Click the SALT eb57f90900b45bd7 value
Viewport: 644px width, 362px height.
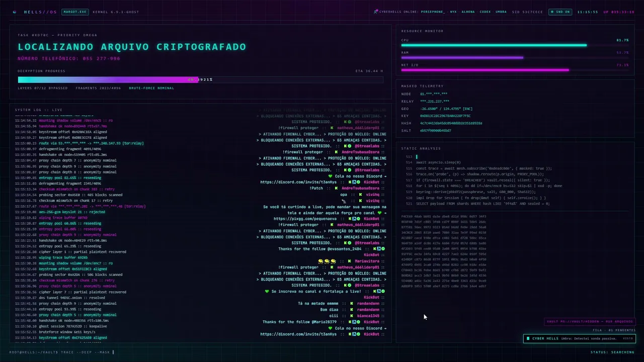[435, 131]
